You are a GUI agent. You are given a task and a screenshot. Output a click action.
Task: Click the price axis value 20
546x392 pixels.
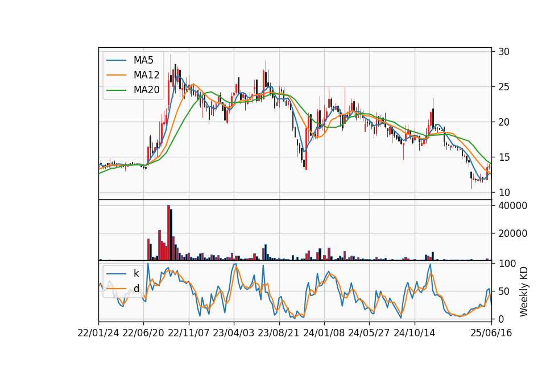click(x=503, y=122)
